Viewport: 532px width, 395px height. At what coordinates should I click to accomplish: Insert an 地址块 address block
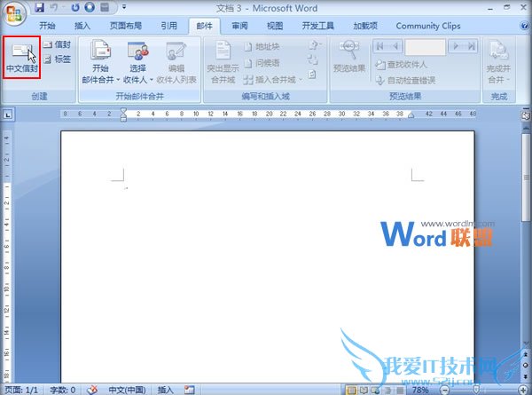pyautogui.click(x=262, y=46)
